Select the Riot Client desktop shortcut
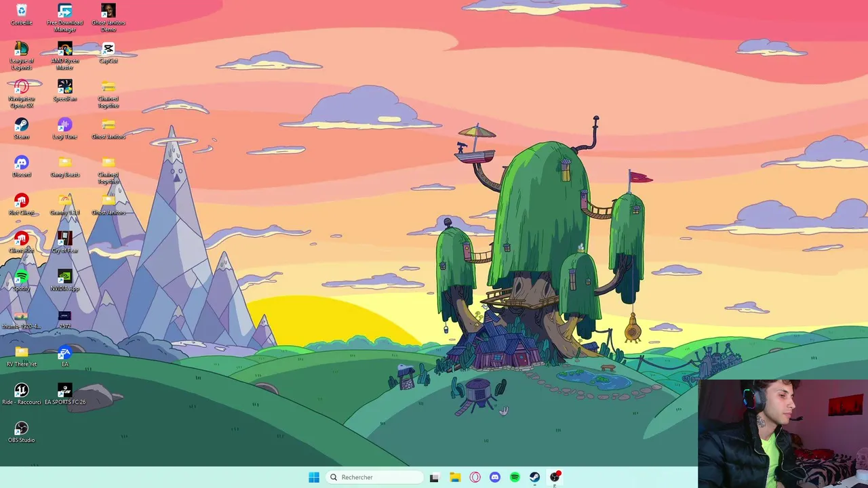Screen dimensions: 868x488 point(22,204)
